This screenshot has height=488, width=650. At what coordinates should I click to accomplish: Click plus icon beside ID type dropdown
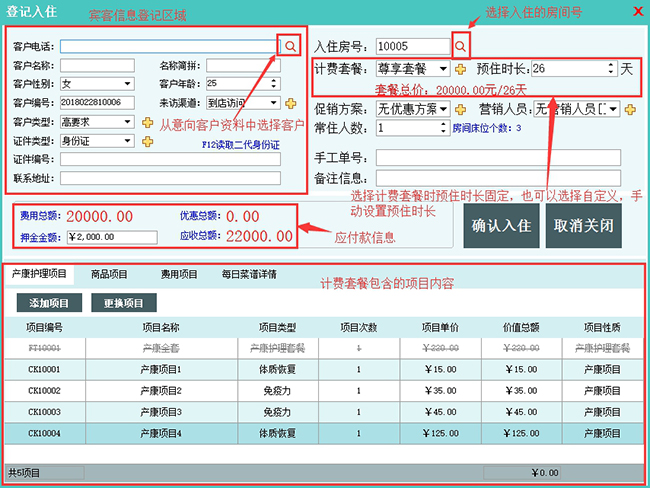coord(146,140)
